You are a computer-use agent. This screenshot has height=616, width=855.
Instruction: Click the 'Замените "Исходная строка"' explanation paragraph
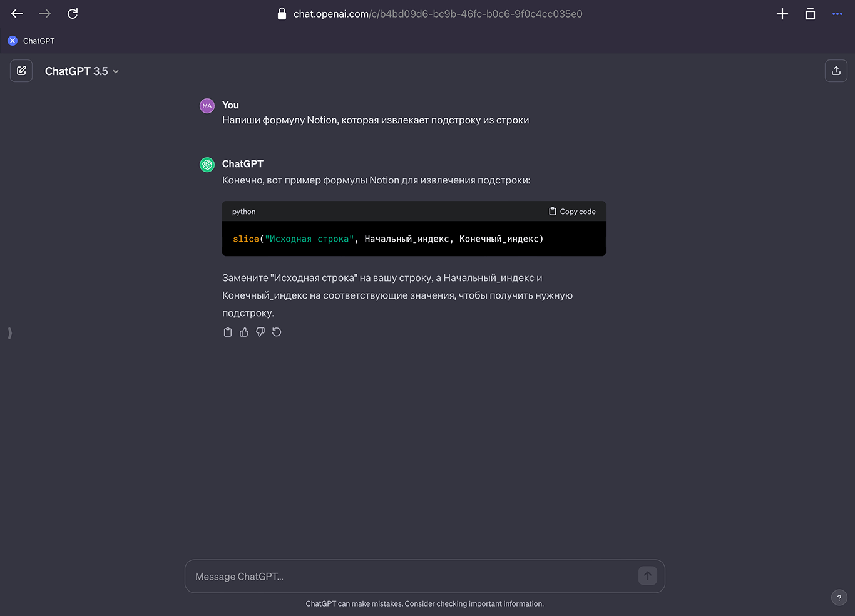pos(397,295)
